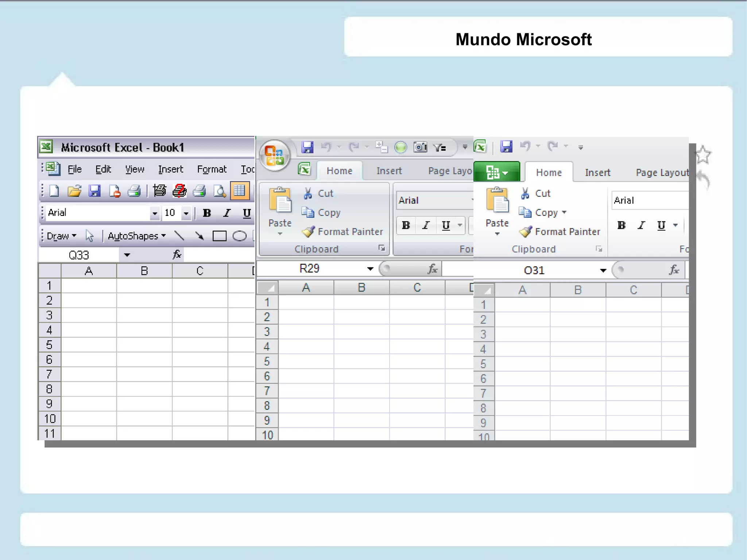Click the Select Objects pointer icon

(x=90, y=236)
